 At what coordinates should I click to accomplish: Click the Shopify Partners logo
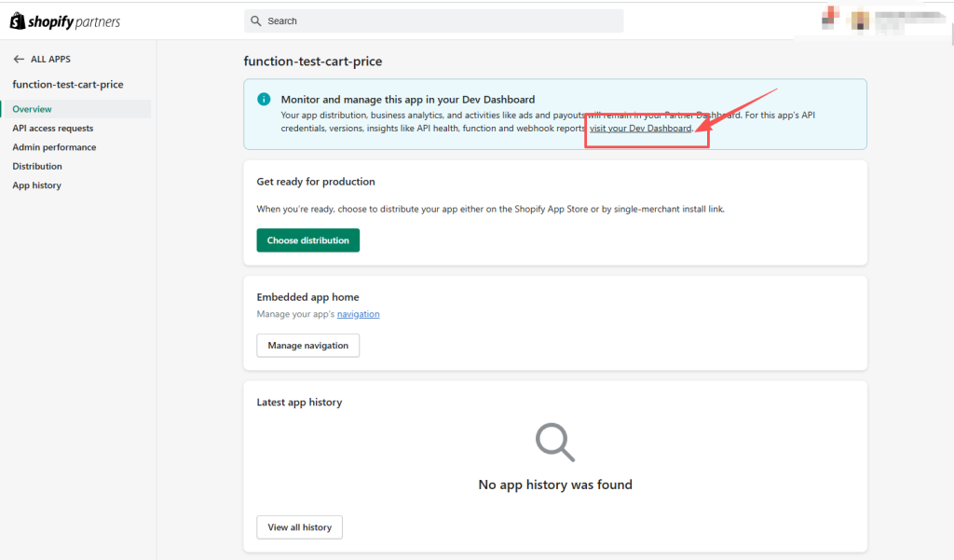pos(65,21)
